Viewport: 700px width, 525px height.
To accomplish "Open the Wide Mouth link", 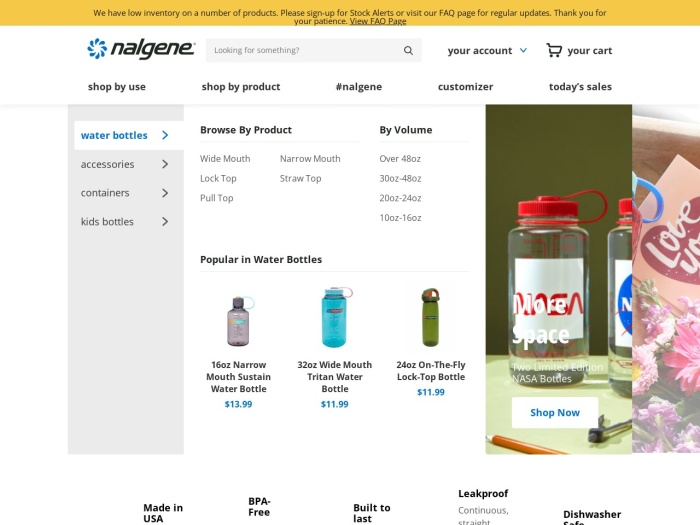I will pyautogui.click(x=225, y=158).
